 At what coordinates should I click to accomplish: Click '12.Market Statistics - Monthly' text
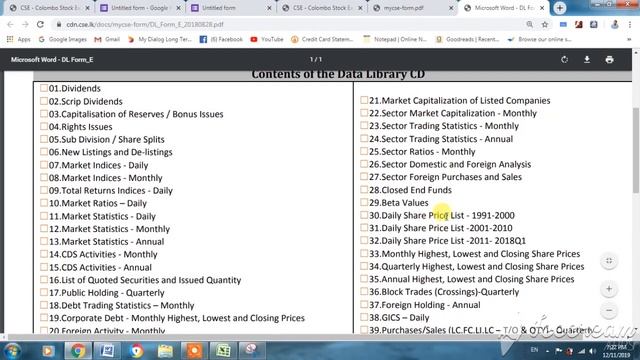(109, 229)
